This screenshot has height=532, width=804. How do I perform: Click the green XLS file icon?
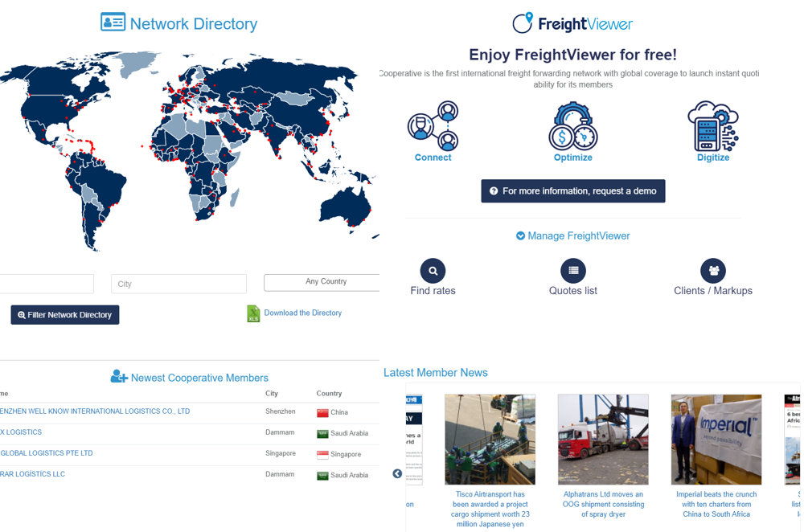tap(253, 313)
